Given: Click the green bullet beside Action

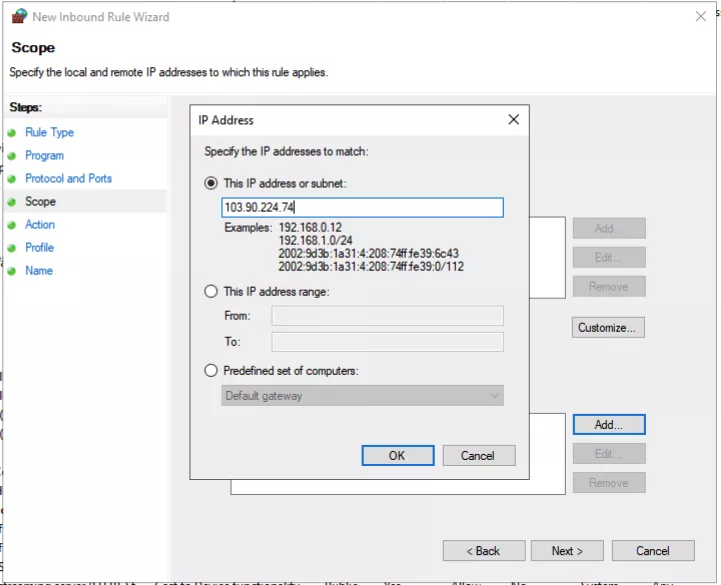Looking at the screenshot, I should coord(12,225).
